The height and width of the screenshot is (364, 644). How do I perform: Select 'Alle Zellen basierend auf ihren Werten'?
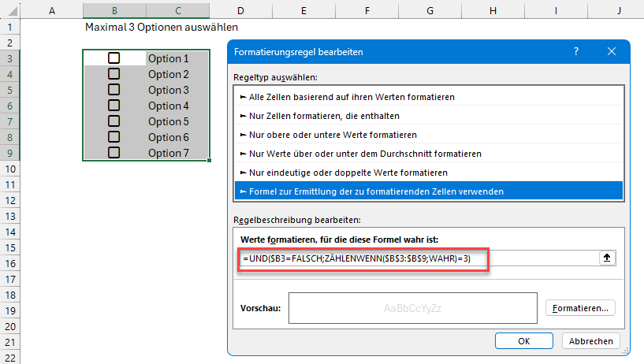347,96
